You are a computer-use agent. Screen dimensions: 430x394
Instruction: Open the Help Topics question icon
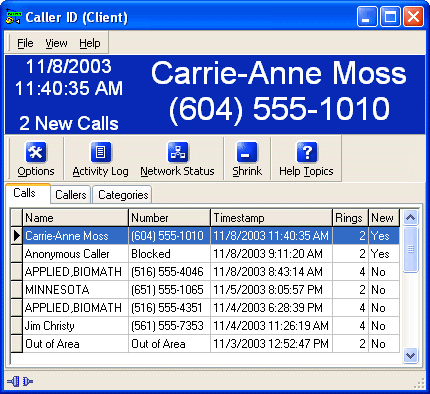(307, 152)
